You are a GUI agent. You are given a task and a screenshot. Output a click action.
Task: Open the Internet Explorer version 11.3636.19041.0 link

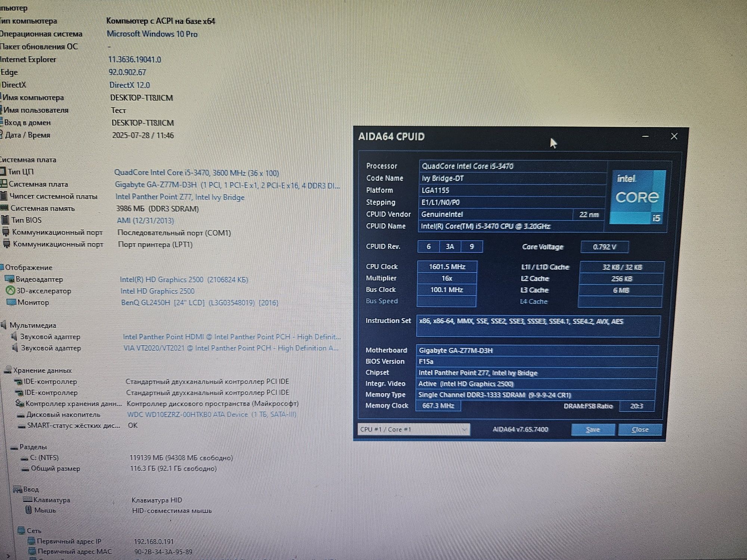[x=134, y=60]
